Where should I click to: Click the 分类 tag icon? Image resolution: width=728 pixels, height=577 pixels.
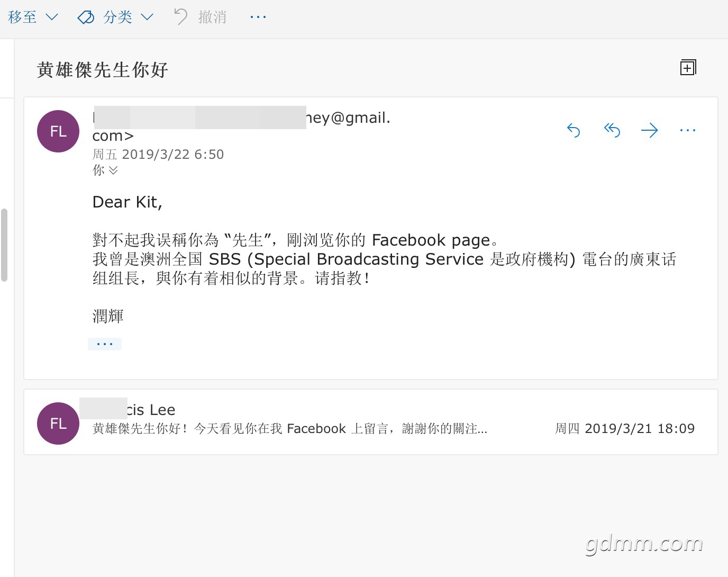coord(86,17)
